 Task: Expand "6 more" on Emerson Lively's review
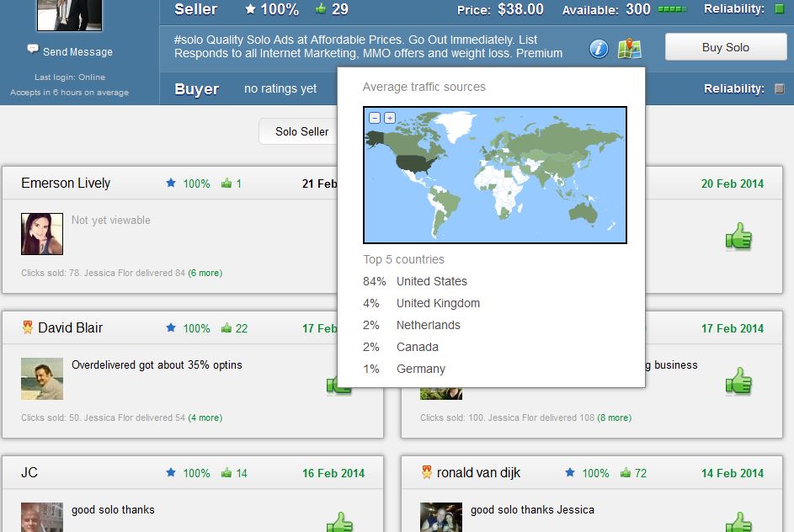click(205, 273)
